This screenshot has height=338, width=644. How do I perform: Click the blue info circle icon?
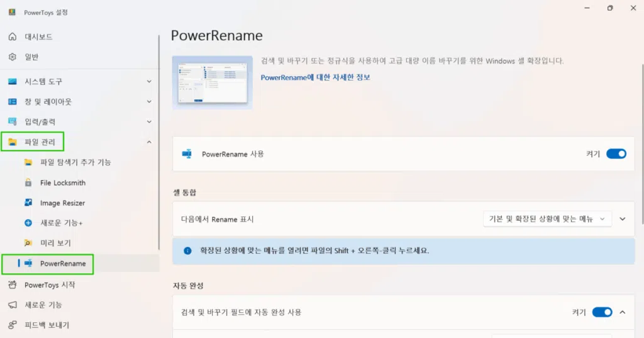click(x=187, y=251)
